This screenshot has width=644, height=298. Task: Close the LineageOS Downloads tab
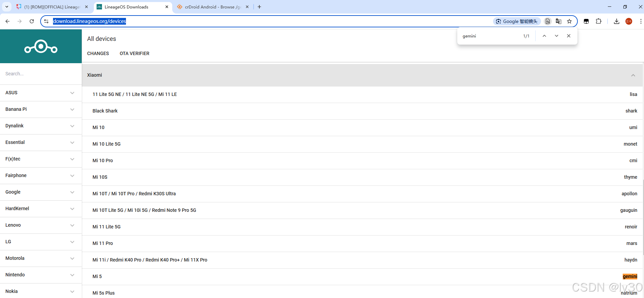tap(167, 7)
